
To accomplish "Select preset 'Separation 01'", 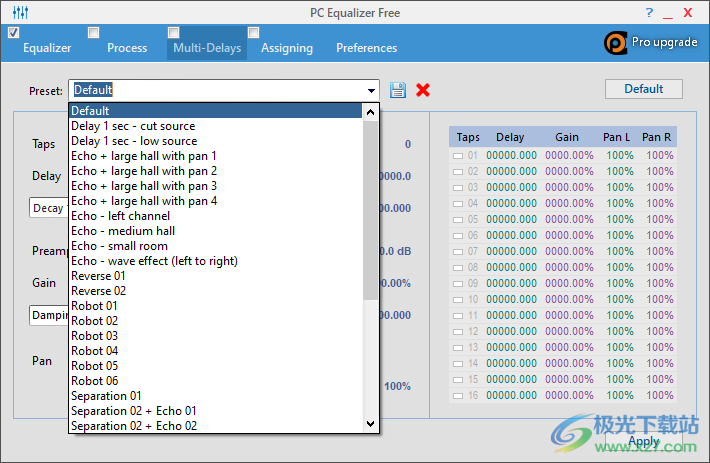I will pos(216,396).
